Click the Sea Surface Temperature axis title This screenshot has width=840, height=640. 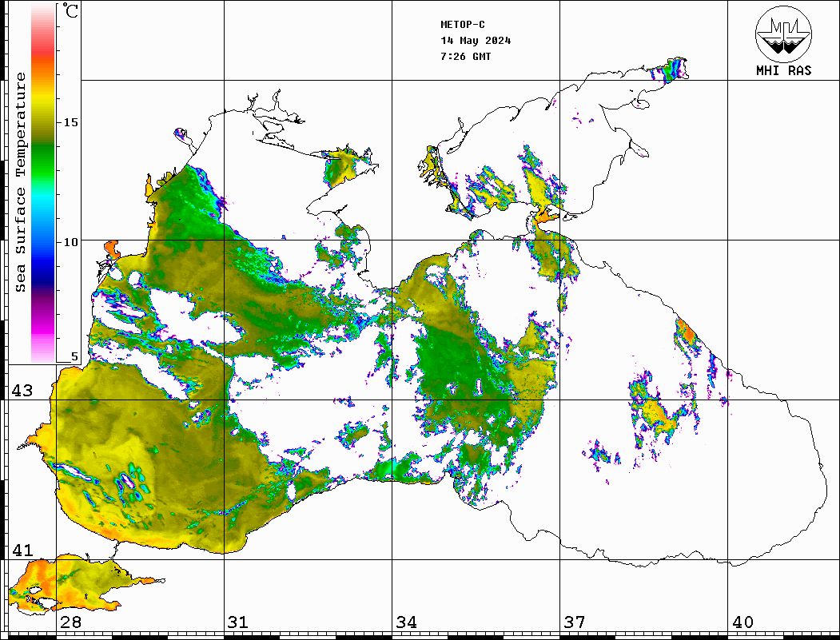coord(20,183)
